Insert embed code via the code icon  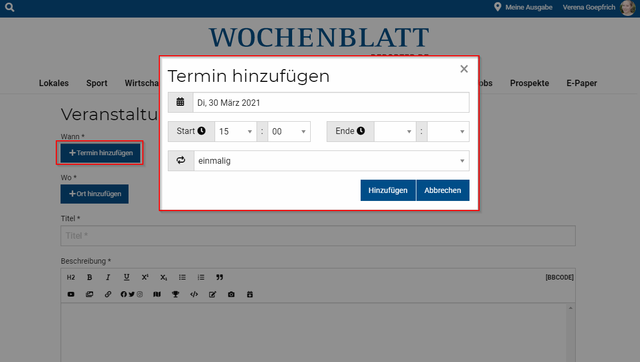194,294
